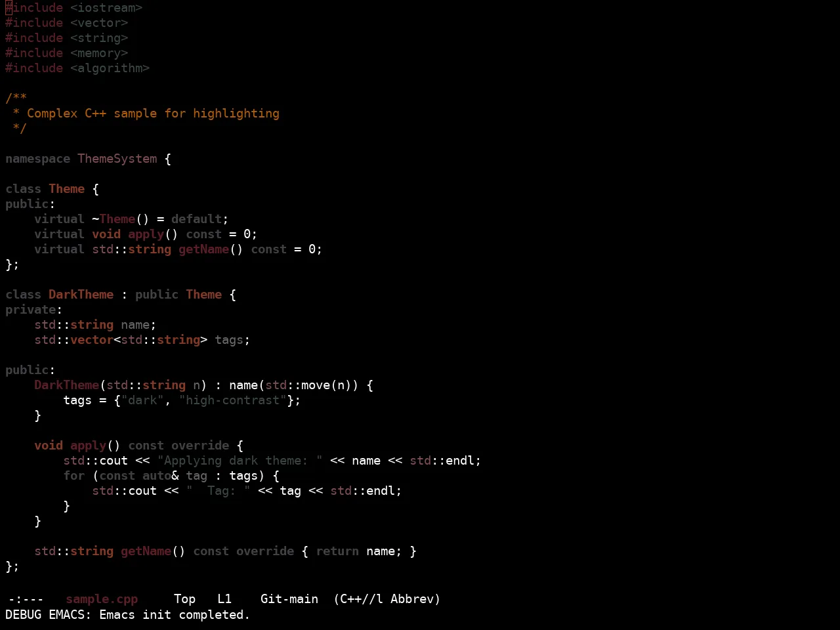The width and height of the screenshot is (840, 630).
Task: Click the string " Tag: " in the cout line
Action: (219, 491)
